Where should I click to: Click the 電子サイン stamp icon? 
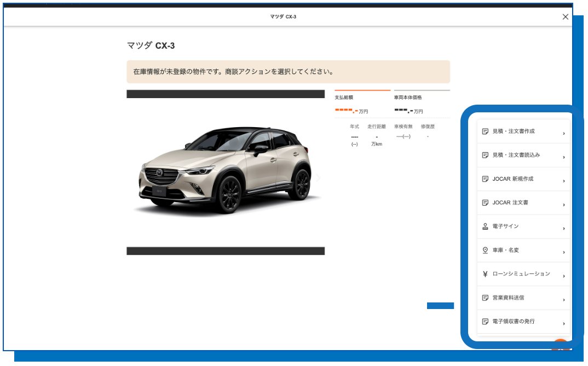click(485, 226)
